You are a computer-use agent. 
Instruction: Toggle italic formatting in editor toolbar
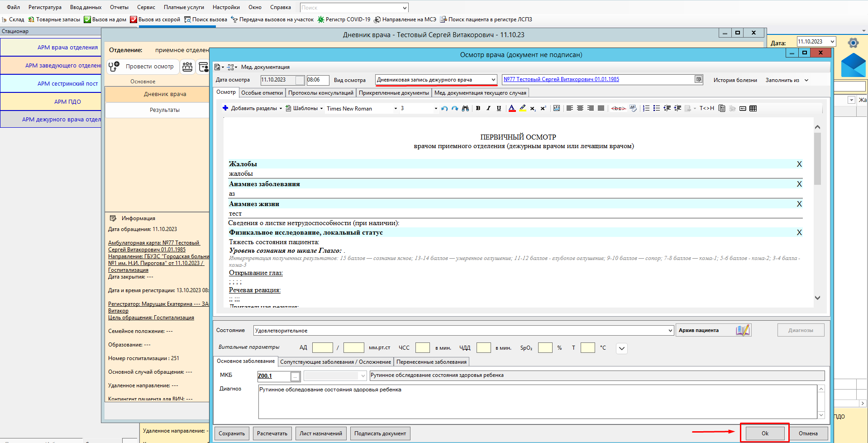coord(488,108)
